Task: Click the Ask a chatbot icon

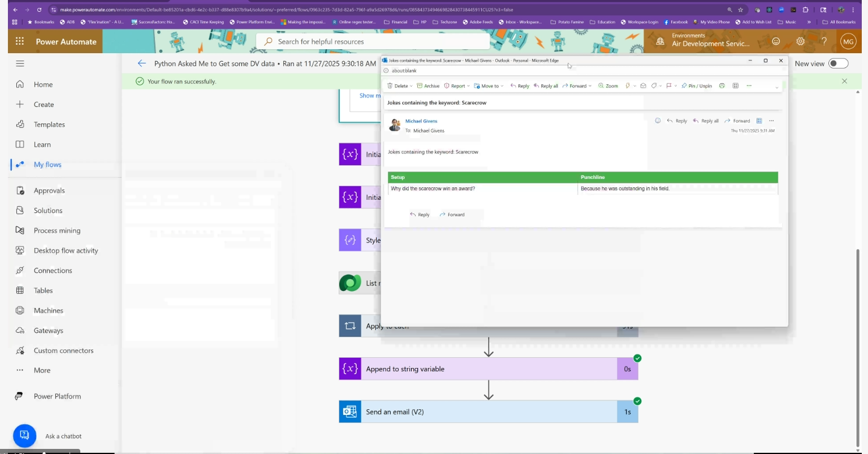Action: tap(24, 435)
